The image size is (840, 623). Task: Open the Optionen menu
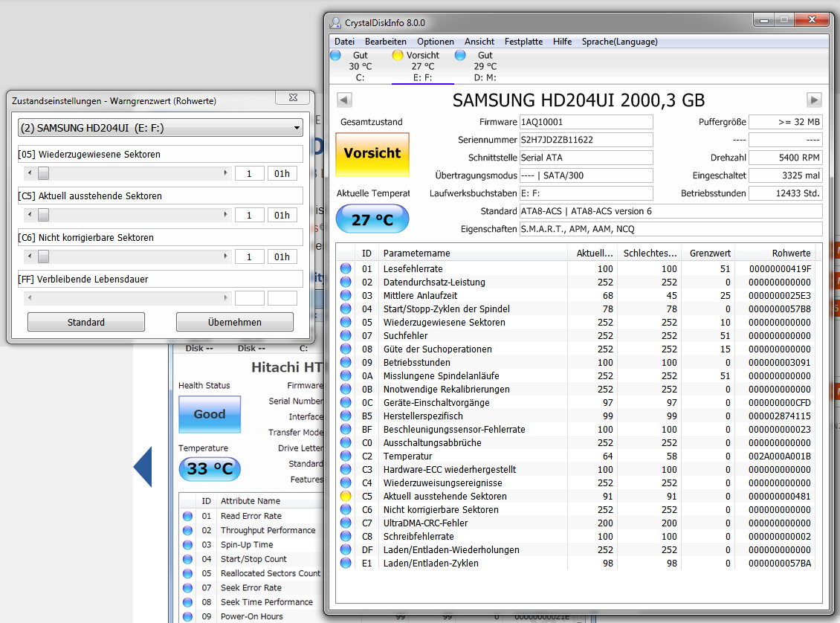click(x=436, y=41)
